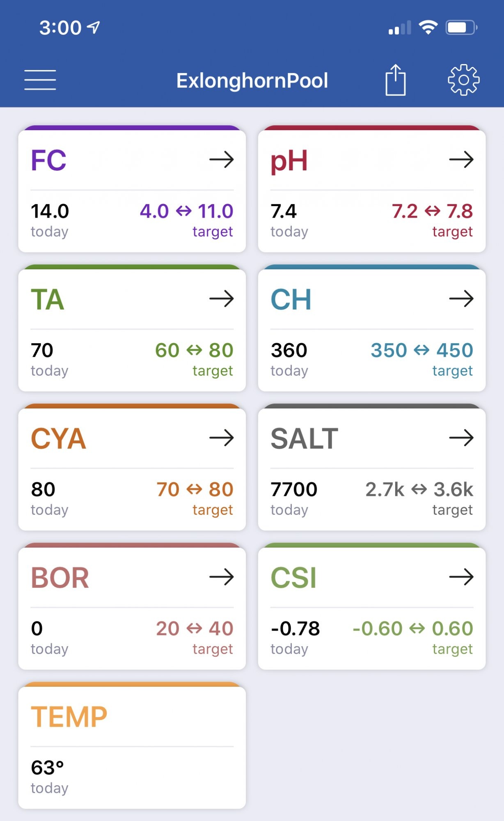
Task: Open settings gear icon
Action: [x=463, y=80]
